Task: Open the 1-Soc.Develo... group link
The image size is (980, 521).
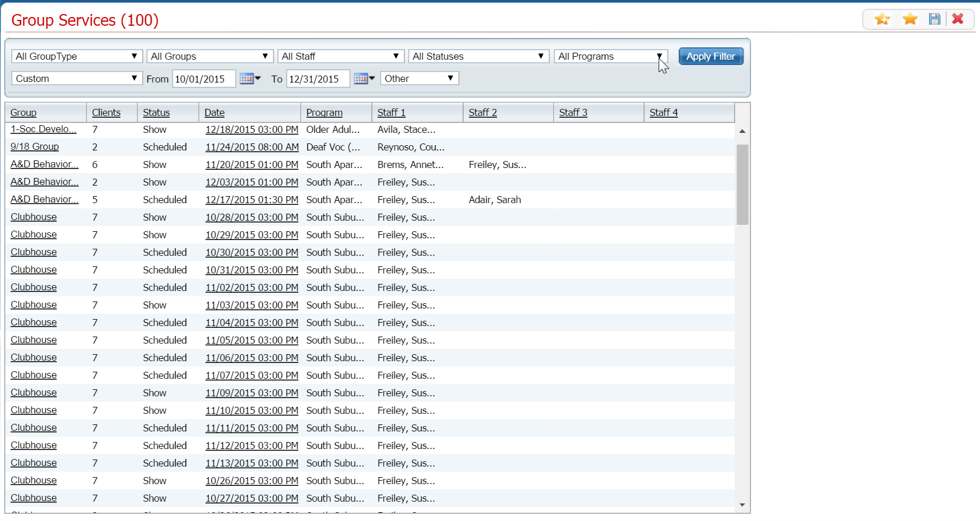Action: click(x=43, y=129)
